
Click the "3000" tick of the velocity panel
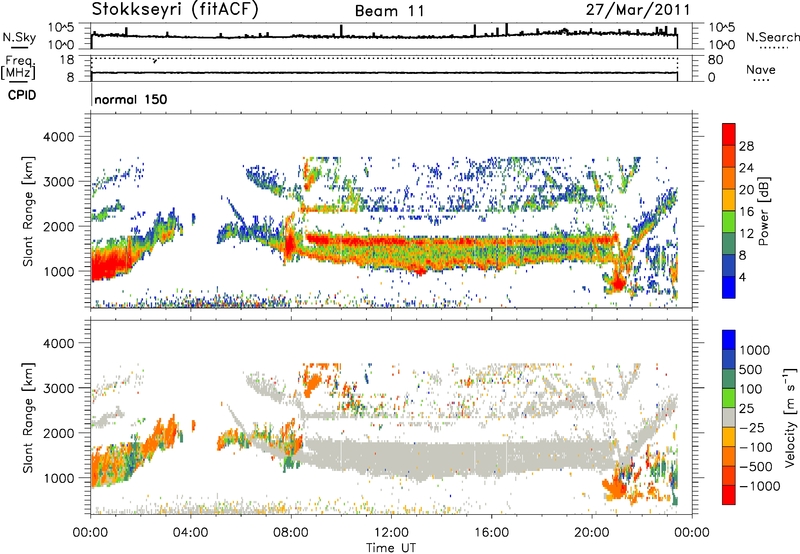coord(58,388)
